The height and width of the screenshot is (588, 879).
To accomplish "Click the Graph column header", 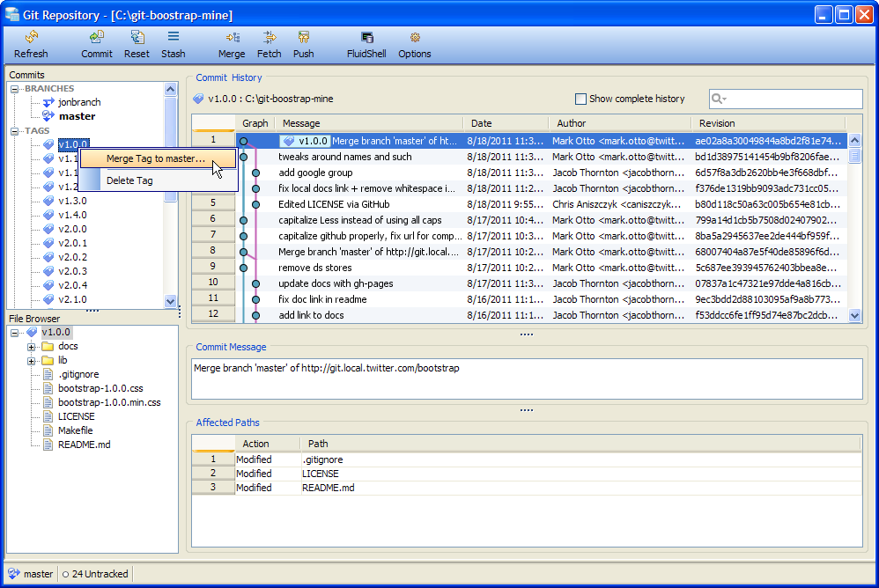I will tap(255, 123).
